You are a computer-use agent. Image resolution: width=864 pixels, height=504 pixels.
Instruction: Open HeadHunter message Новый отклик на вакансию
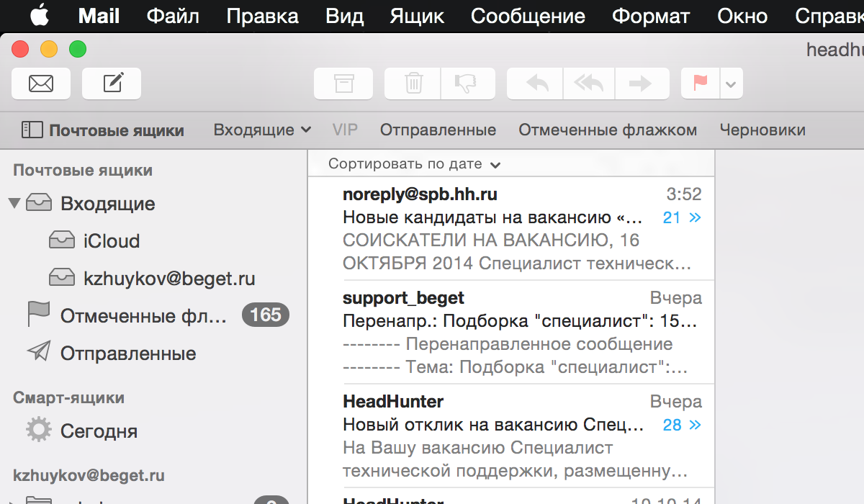(511, 436)
